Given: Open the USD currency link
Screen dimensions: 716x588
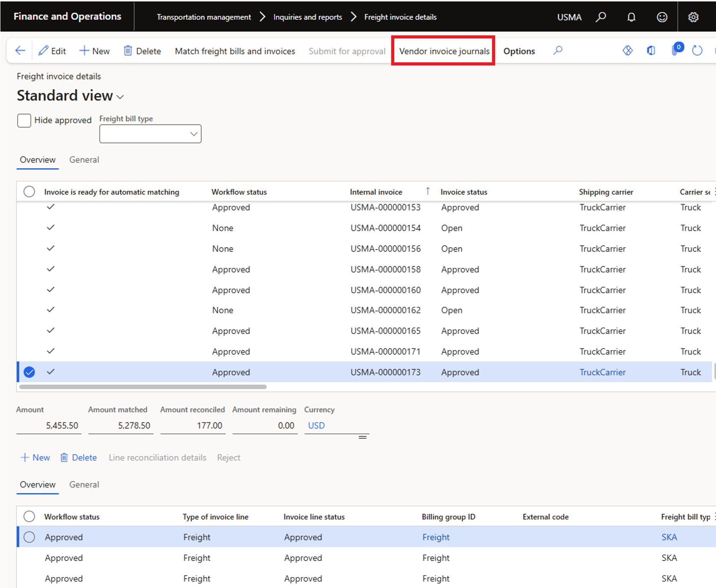Looking at the screenshot, I should (316, 425).
